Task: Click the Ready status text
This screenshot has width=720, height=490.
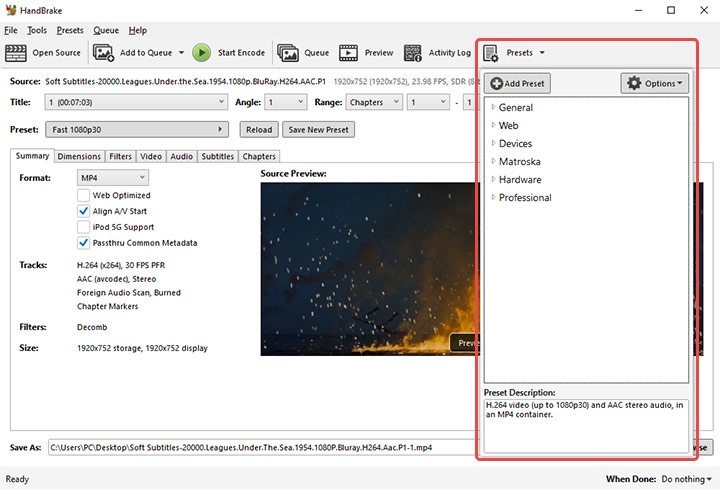Action: click(x=17, y=479)
